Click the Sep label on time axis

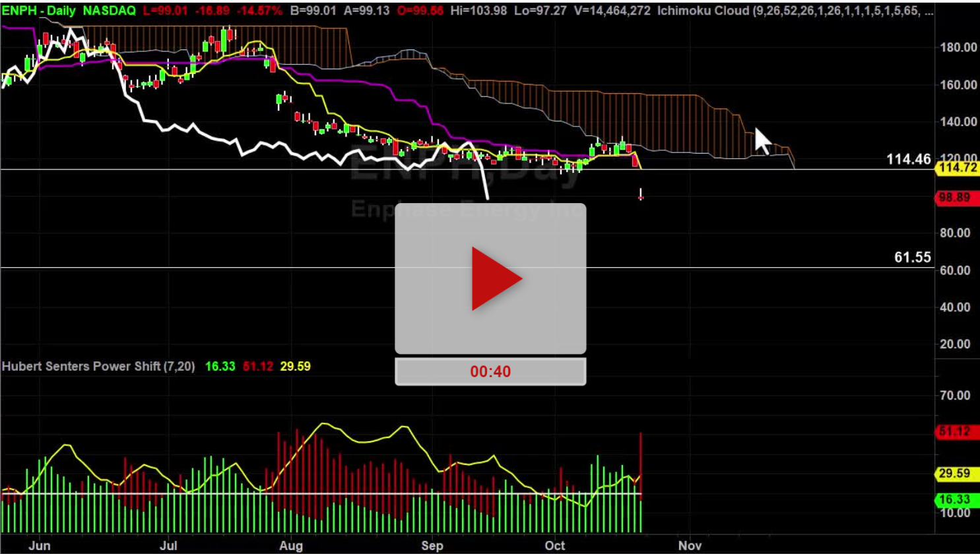click(x=432, y=545)
